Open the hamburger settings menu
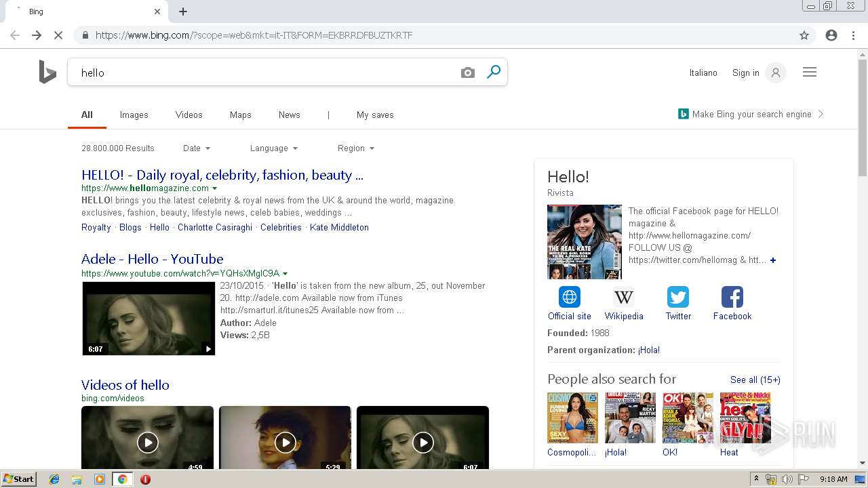Screen dimensions: 868x488 [x=810, y=73]
